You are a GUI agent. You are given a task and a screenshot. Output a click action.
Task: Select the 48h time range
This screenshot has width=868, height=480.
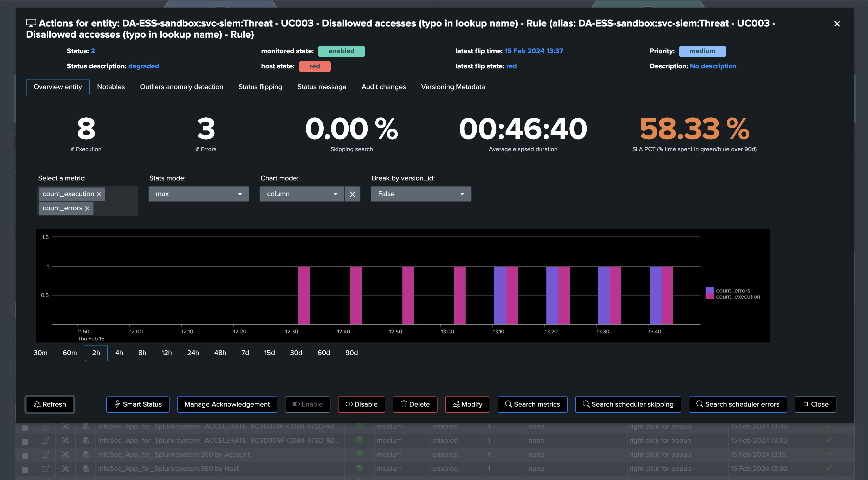pos(220,353)
